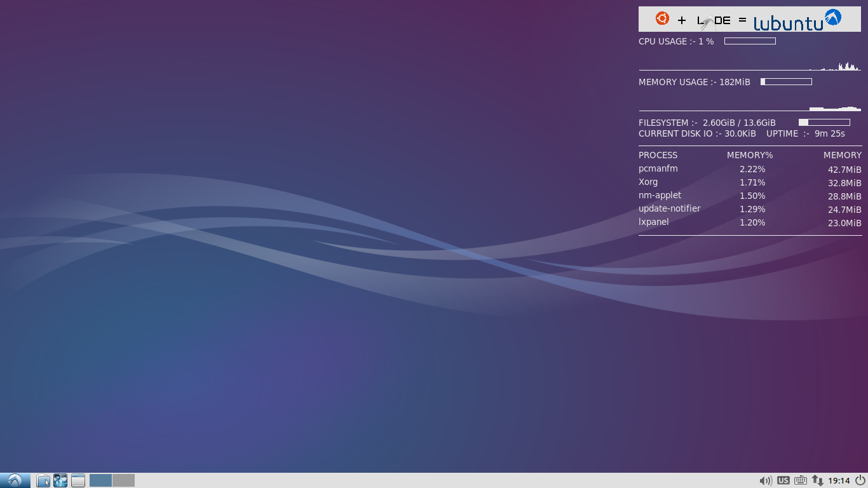Open the web browser globe launcher
The image size is (868, 488).
coord(60,480)
